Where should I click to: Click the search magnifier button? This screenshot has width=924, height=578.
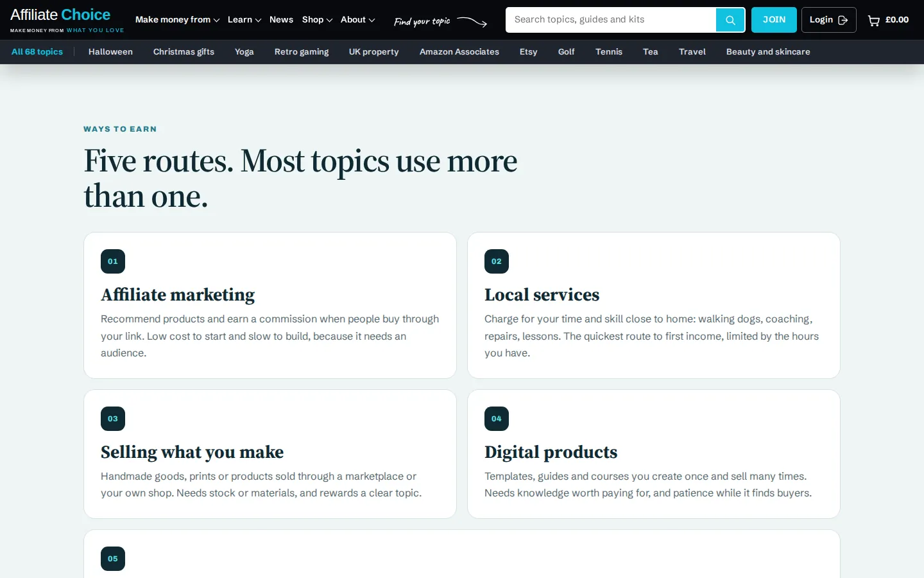click(730, 20)
